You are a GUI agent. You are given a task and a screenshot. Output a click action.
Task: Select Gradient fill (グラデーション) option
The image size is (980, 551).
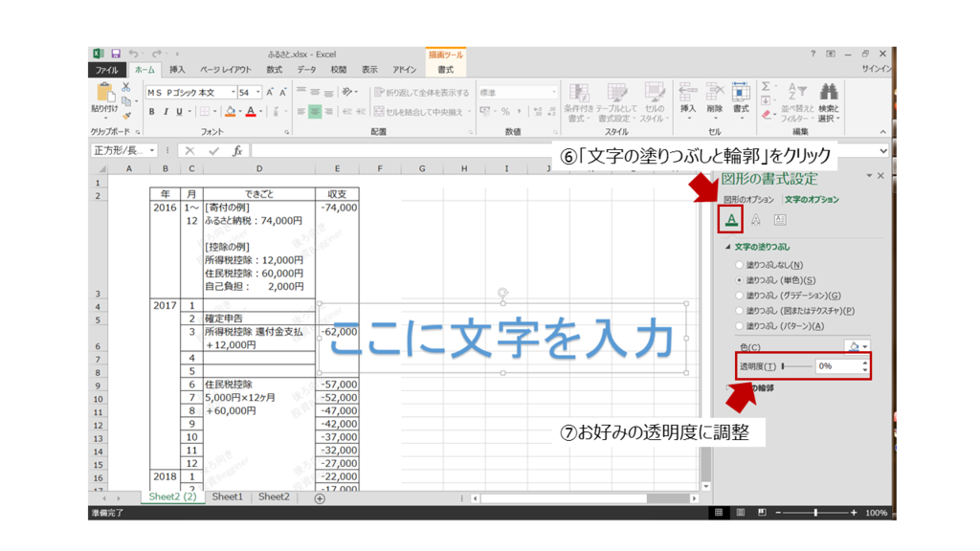coord(740,296)
